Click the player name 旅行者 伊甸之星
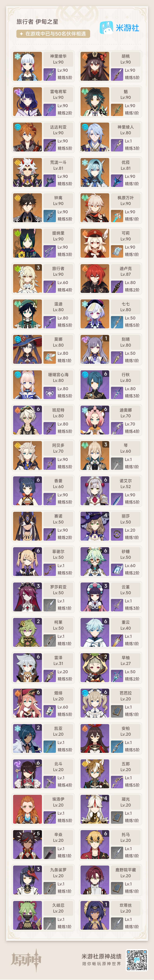This screenshot has height=980, width=154. 37,22
